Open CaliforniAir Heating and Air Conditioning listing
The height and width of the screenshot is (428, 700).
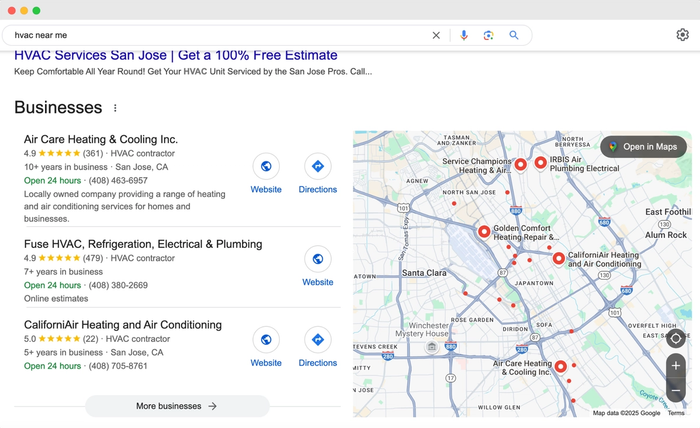coord(123,324)
